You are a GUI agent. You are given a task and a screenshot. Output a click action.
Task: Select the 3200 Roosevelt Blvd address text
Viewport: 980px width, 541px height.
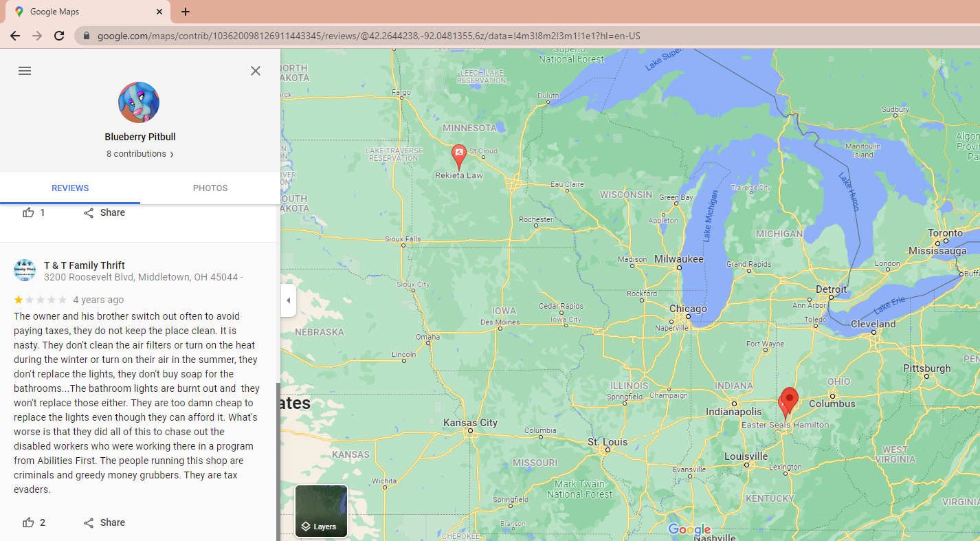point(141,277)
